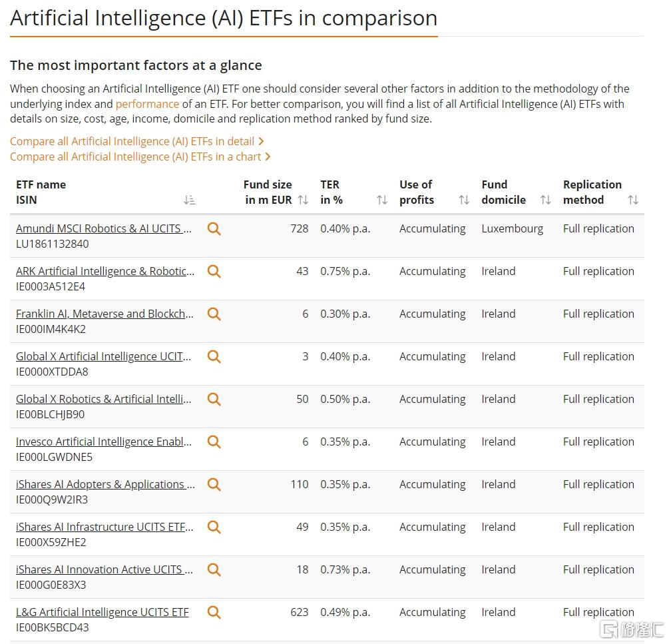Click magnifier next to Global X Artificial Intelligence
This screenshot has height=644, width=669.
pos(214,357)
